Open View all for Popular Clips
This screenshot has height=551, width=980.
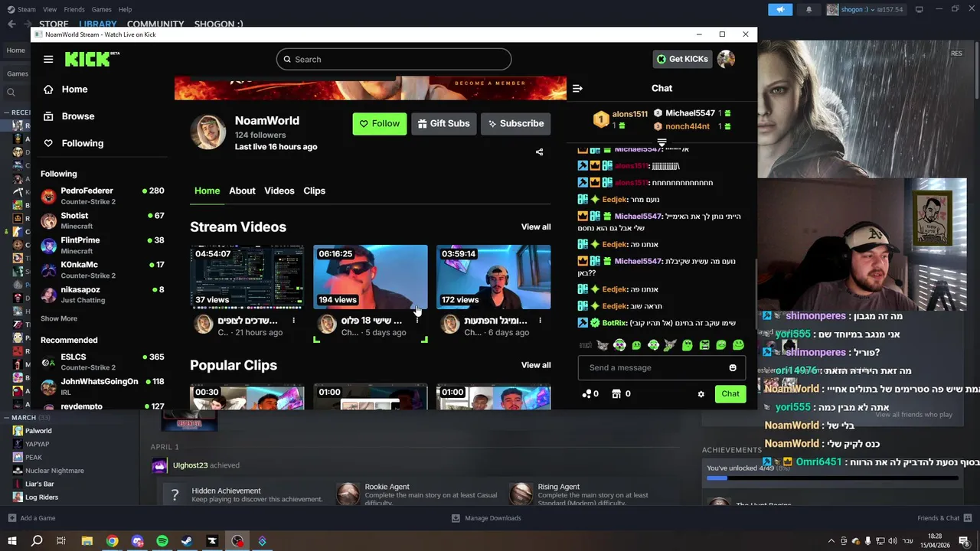536,365
